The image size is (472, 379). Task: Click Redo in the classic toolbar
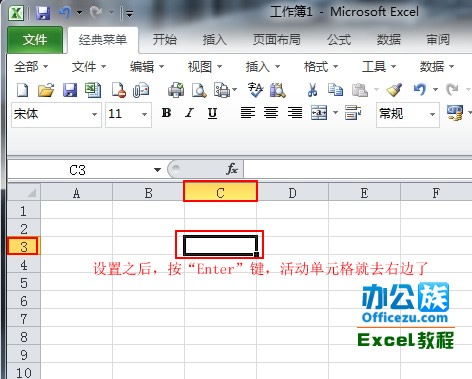(x=452, y=89)
